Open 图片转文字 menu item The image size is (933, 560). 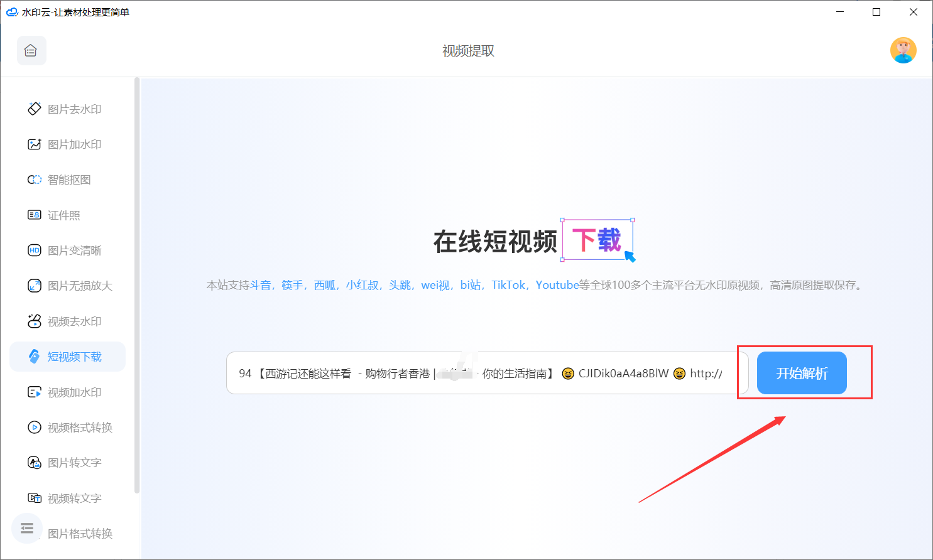[x=67, y=463]
